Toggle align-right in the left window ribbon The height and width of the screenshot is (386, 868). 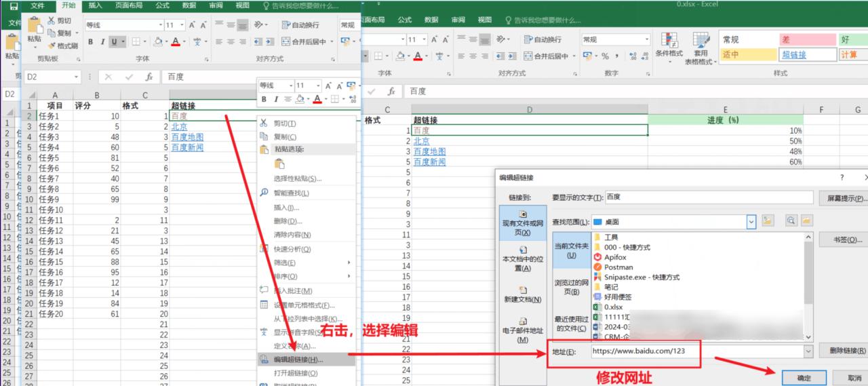(244, 42)
